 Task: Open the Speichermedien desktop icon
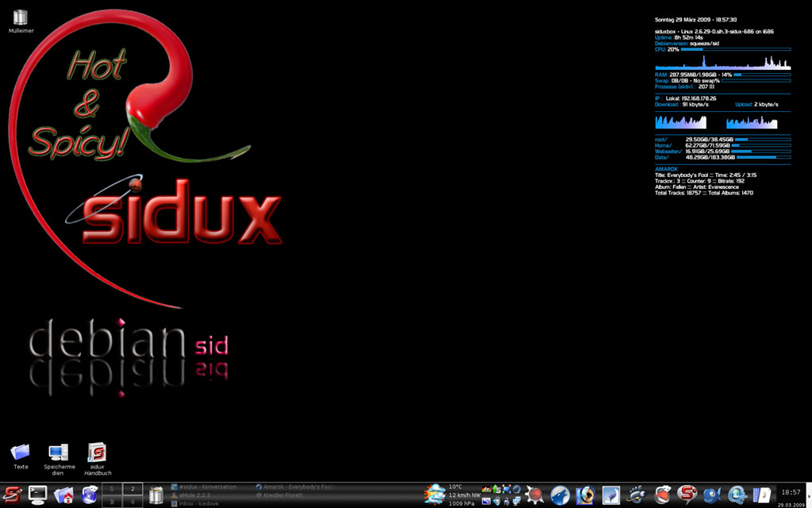tap(59, 455)
